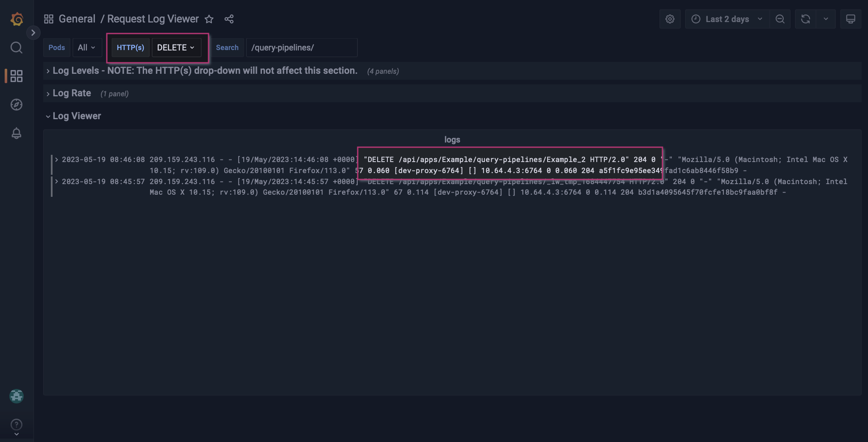Image resolution: width=868 pixels, height=442 pixels.
Task: Star the Request Log Viewer dashboard
Action: (210, 19)
